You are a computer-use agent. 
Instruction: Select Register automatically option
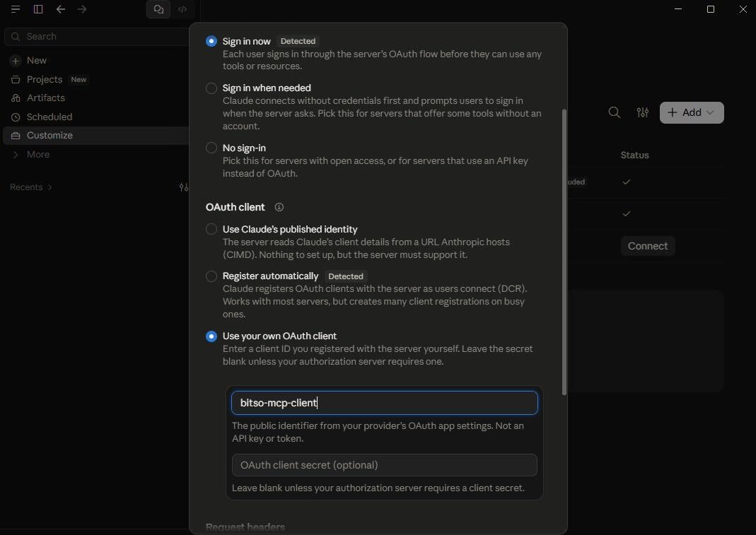(x=211, y=276)
